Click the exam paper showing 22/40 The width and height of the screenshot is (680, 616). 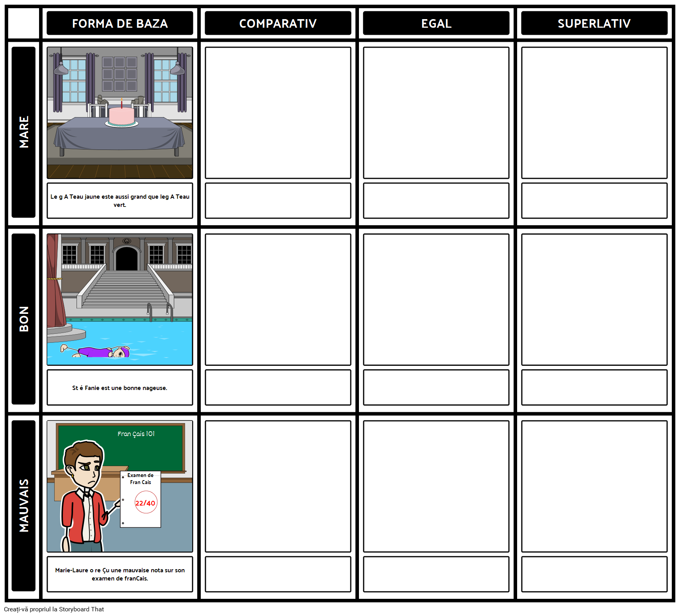tap(141, 499)
